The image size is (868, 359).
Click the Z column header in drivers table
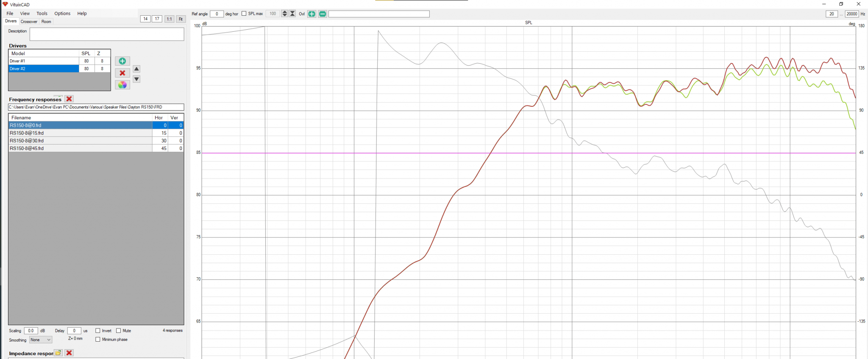point(102,53)
